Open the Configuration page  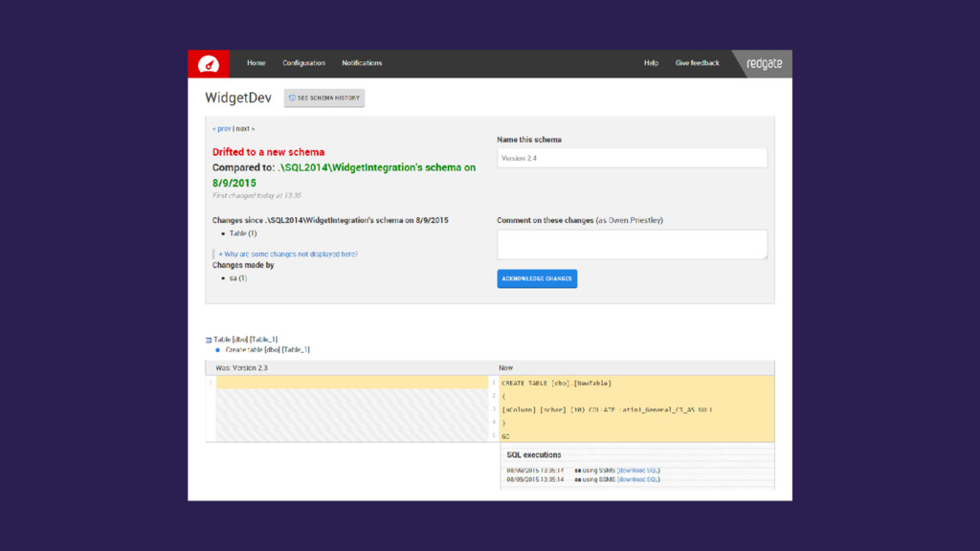[303, 63]
